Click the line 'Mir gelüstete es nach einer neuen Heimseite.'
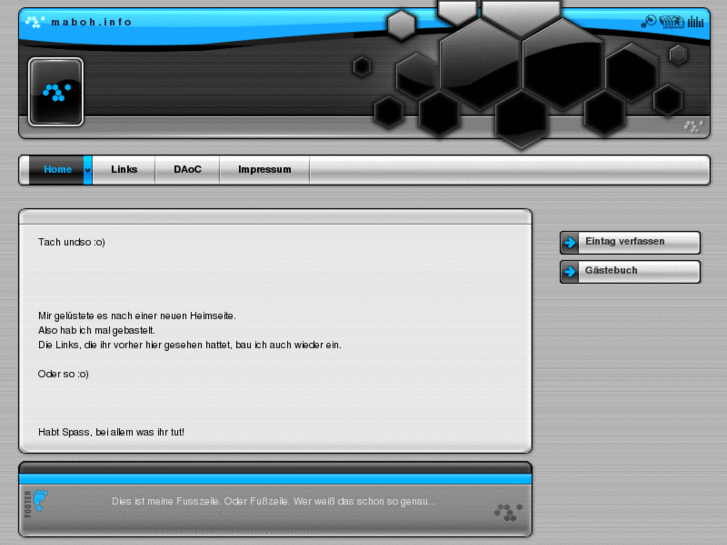Screen dimensions: 727x545 (137, 316)
